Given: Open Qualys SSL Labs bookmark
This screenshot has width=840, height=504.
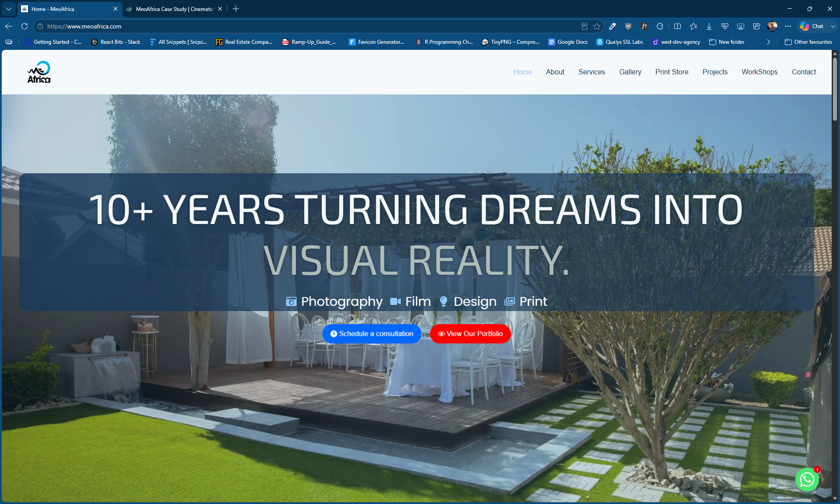Looking at the screenshot, I should point(619,42).
